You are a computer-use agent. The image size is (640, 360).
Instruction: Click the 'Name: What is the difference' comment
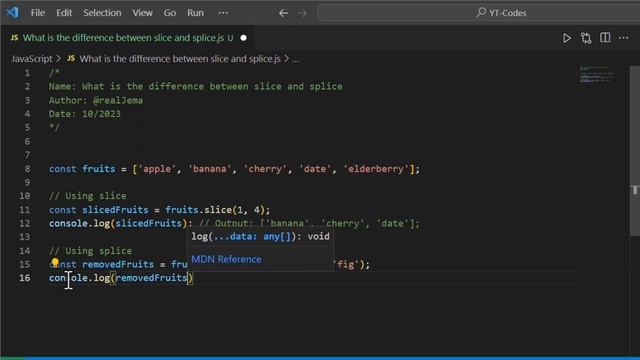196,87
